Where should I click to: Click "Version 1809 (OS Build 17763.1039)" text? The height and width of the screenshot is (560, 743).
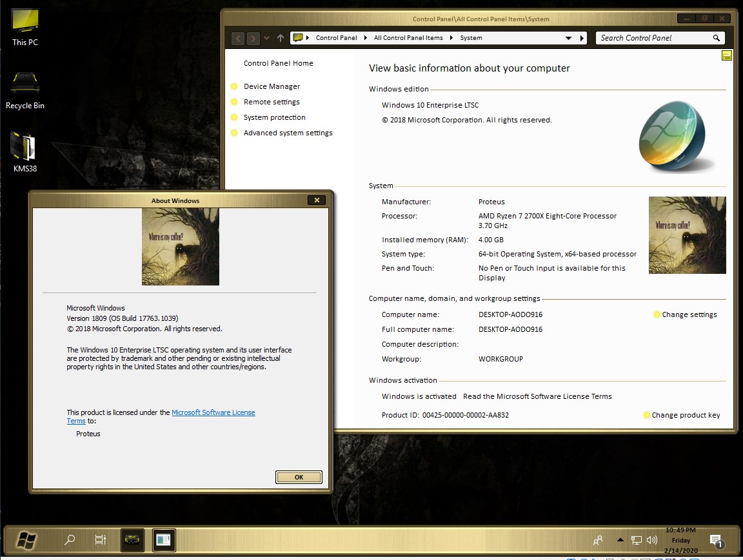[123, 318]
